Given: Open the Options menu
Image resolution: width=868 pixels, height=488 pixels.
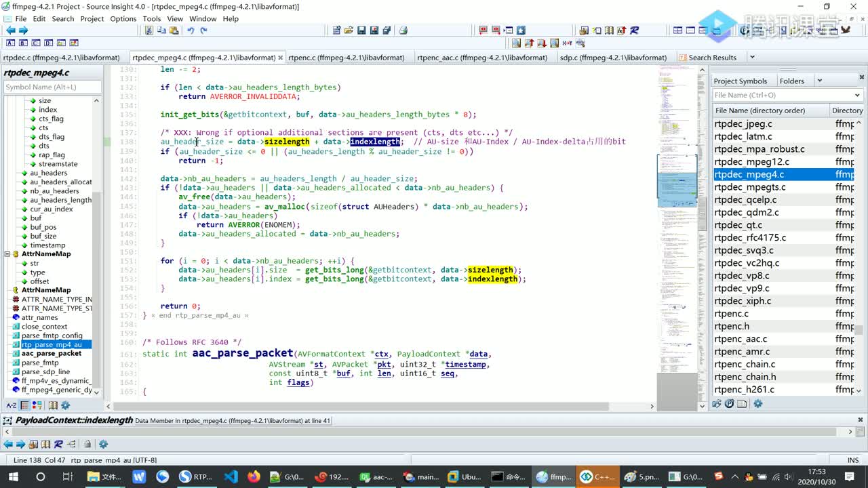Looking at the screenshot, I should [x=123, y=19].
